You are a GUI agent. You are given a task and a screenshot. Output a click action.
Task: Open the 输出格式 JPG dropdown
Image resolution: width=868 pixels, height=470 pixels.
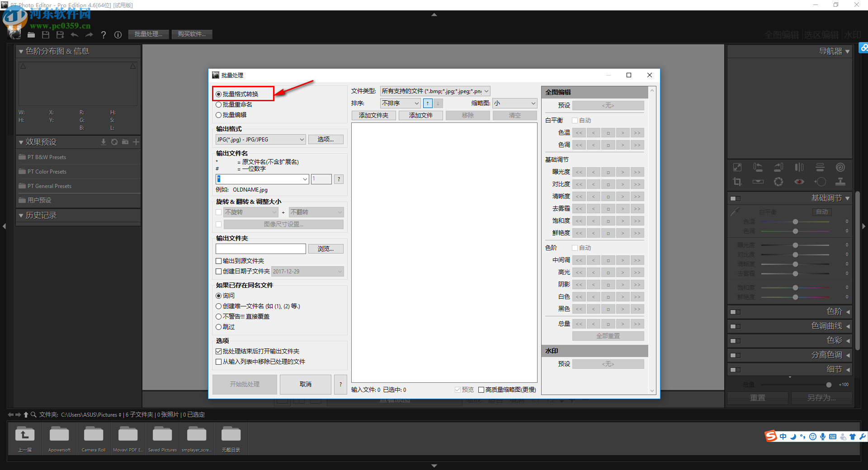tap(260, 139)
